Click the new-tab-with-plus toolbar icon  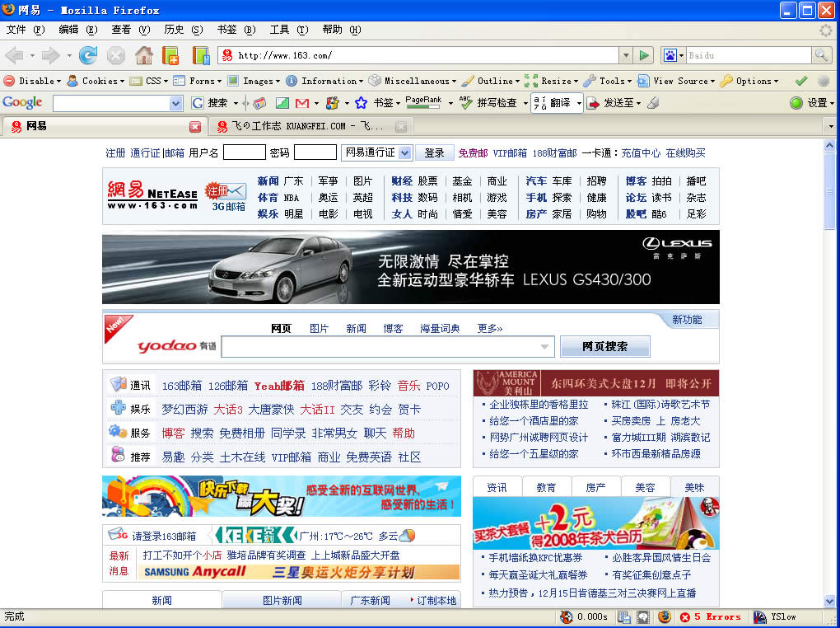pyautogui.click(x=170, y=55)
